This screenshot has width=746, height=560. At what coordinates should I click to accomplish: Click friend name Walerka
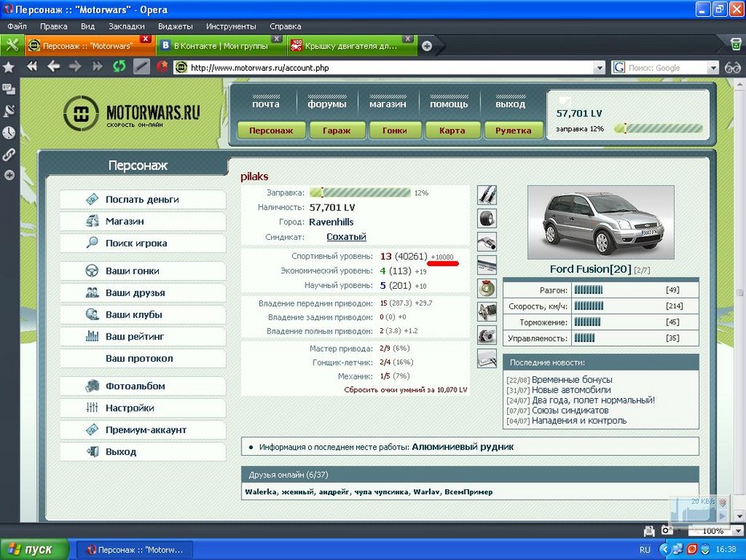coord(260,492)
